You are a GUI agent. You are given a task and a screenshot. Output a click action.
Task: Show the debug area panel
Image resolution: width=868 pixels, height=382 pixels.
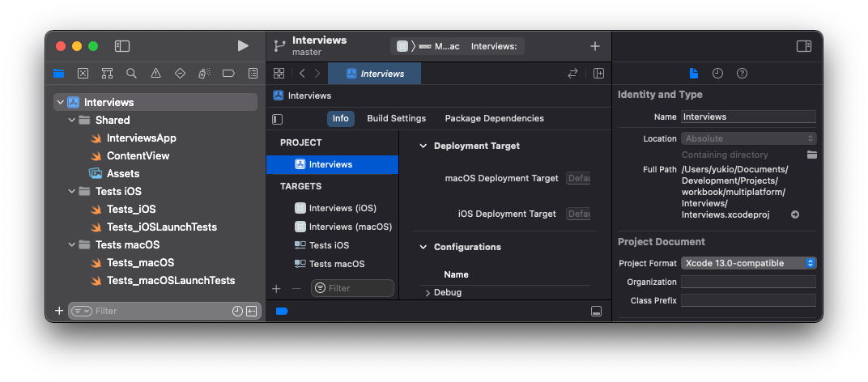click(x=596, y=311)
